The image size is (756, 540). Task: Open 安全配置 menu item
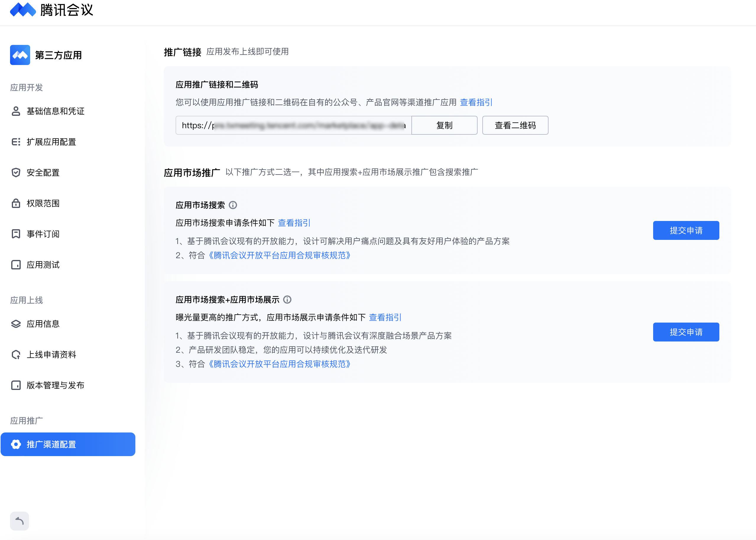(x=68, y=173)
